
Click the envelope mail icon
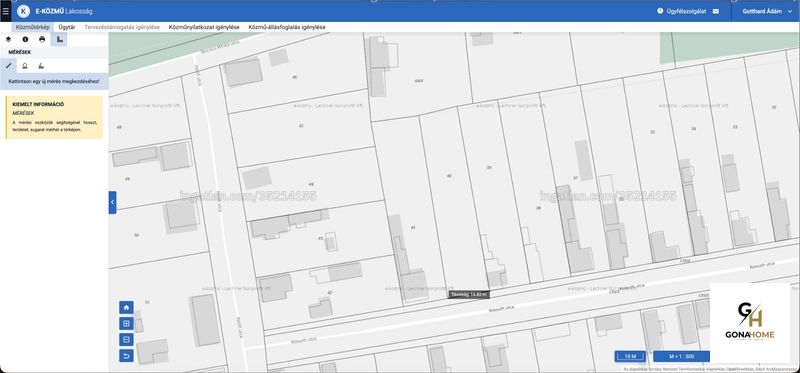point(716,11)
